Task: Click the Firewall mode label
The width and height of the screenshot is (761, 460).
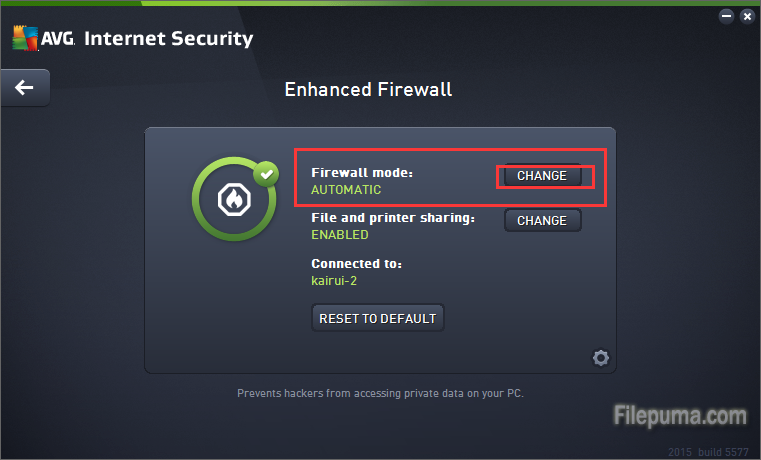Action: 361,173
